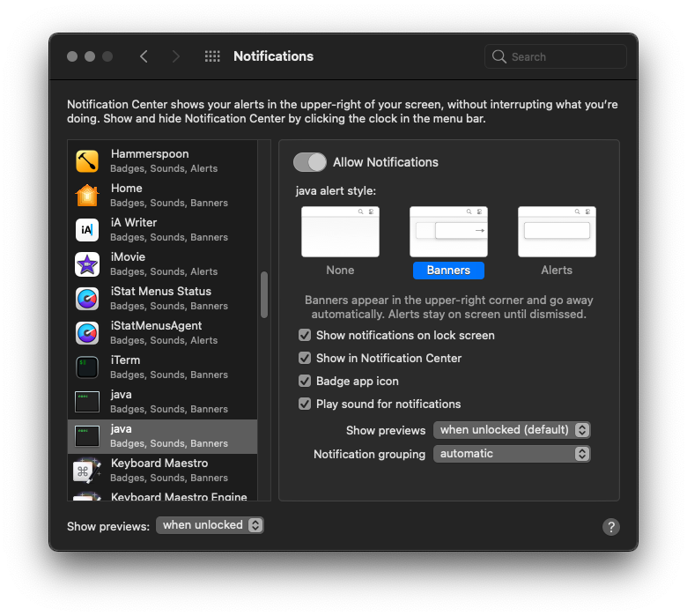
Task: Toggle the Allow Notifications switch
Action: [x=310, y=162]
